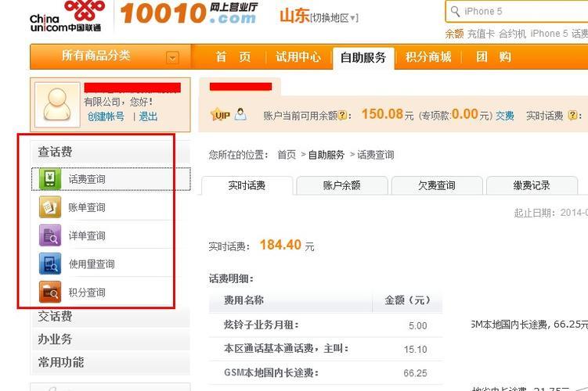The width and height of the screenshot is (588, 391).
Task: Open the 团购 navigation item
Action: (x=493, y=57)
